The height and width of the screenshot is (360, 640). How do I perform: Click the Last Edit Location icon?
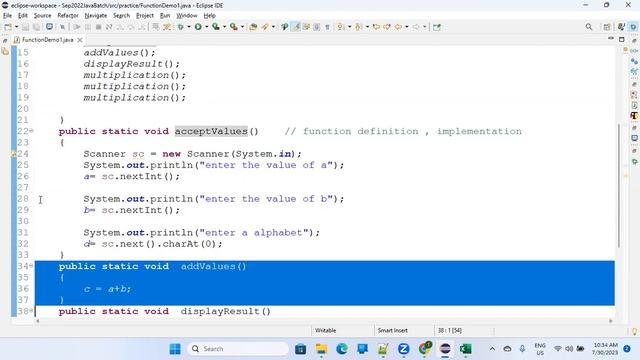(376, 27)
